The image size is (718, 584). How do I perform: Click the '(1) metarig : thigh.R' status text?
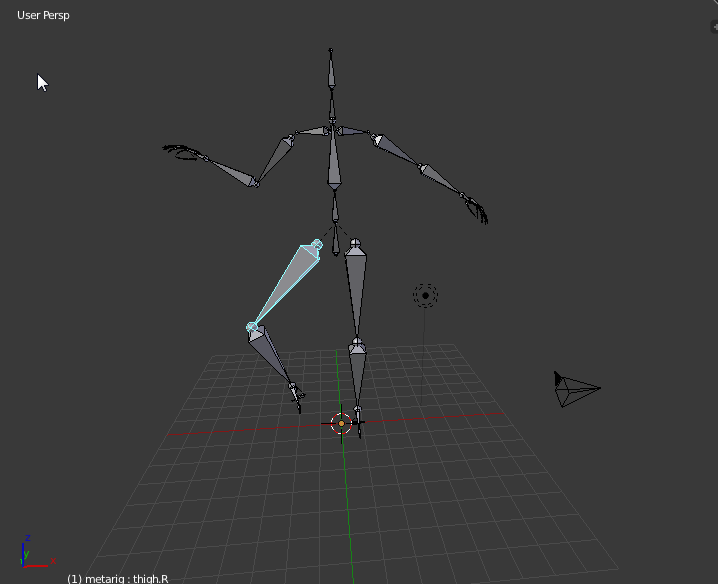[x=118, y=579]
